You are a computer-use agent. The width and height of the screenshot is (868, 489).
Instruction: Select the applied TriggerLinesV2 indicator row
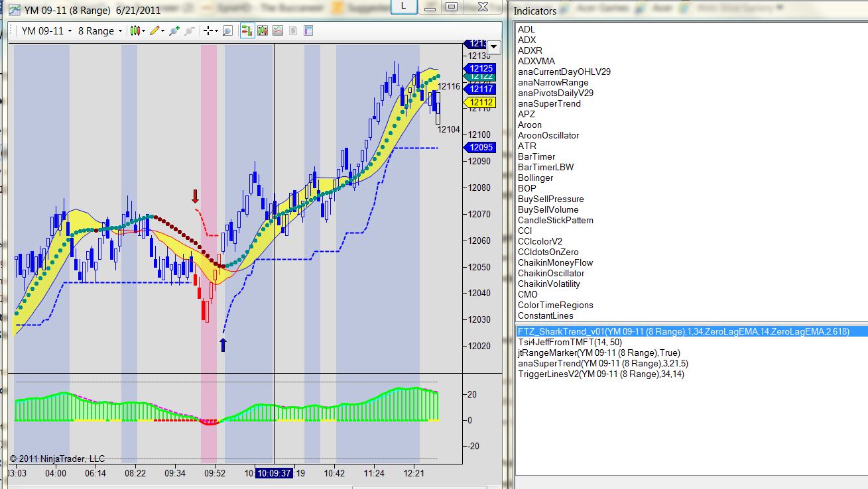point(691,374)
